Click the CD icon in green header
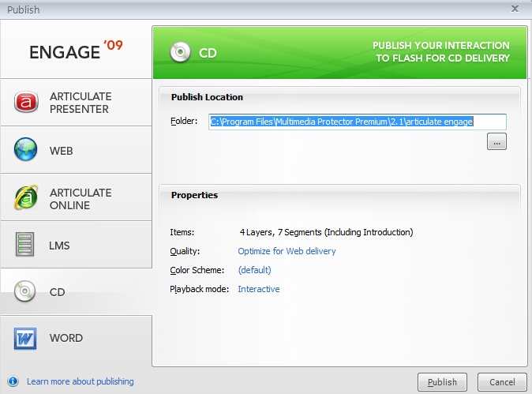 click(x=181, y=54)
